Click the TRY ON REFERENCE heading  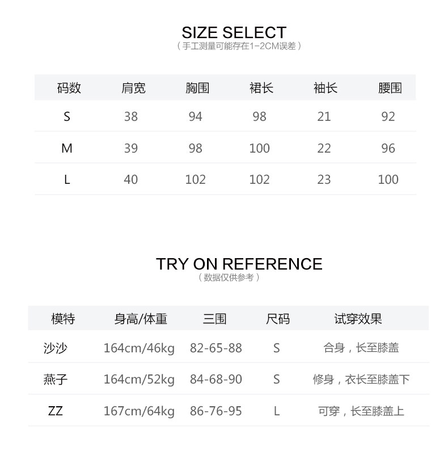coord(239,264)
